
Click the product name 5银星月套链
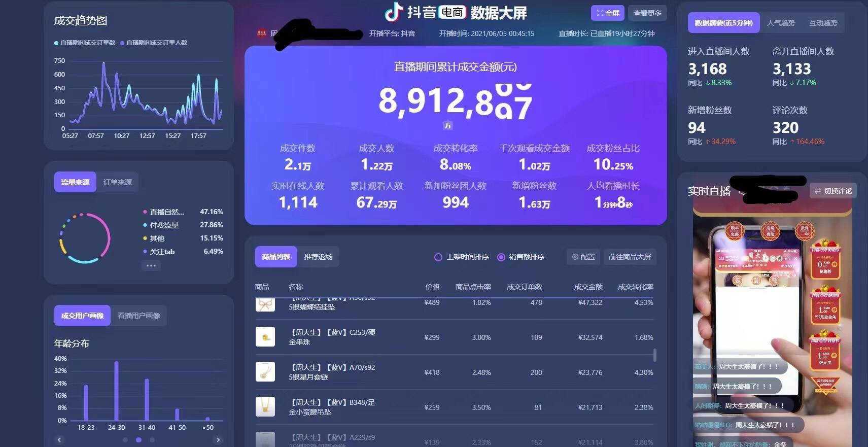(x=308, y=377)
